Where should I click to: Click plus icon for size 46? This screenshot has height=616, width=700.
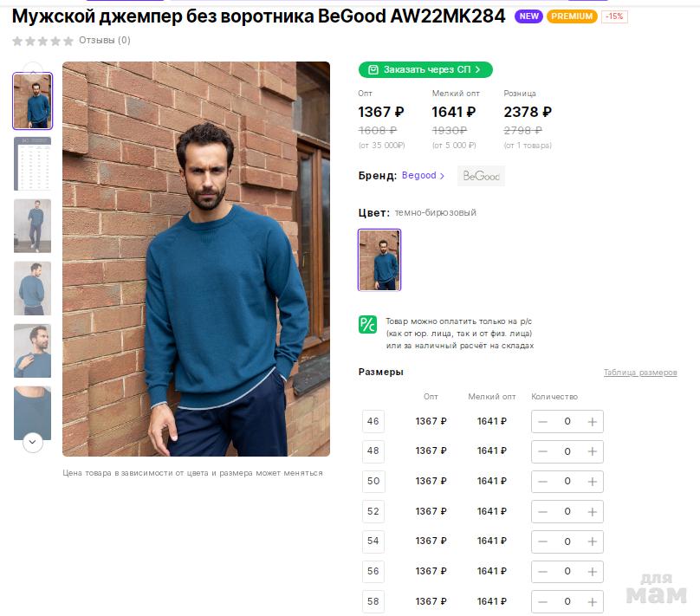pos(593,422)
